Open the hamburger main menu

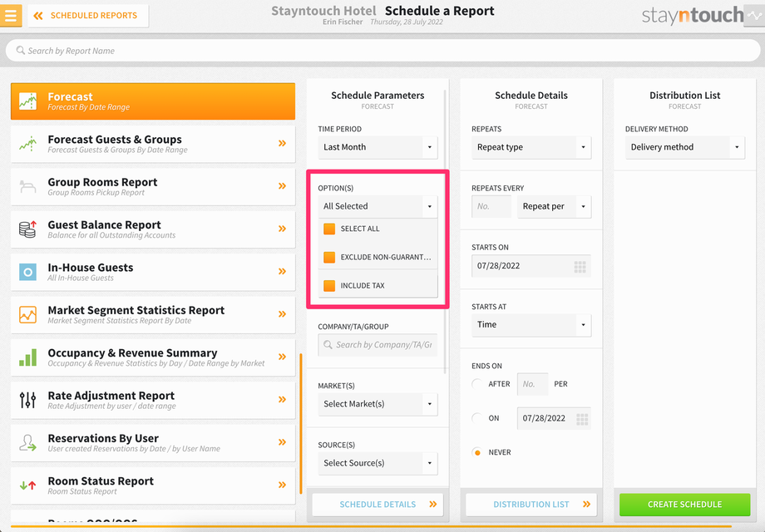point(10,16)
